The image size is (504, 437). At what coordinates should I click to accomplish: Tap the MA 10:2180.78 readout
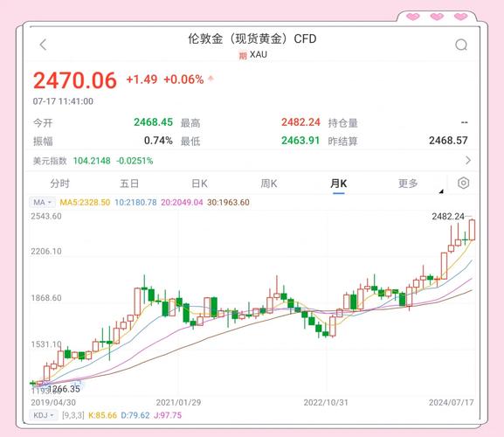tap(135, 202)
